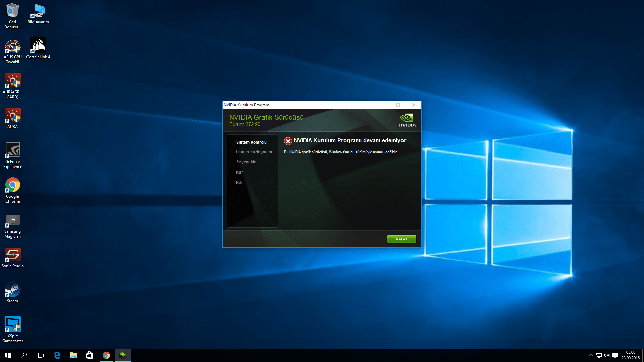Click the KAPAT button in NVIDIA installer

click(x=401, y=239)
